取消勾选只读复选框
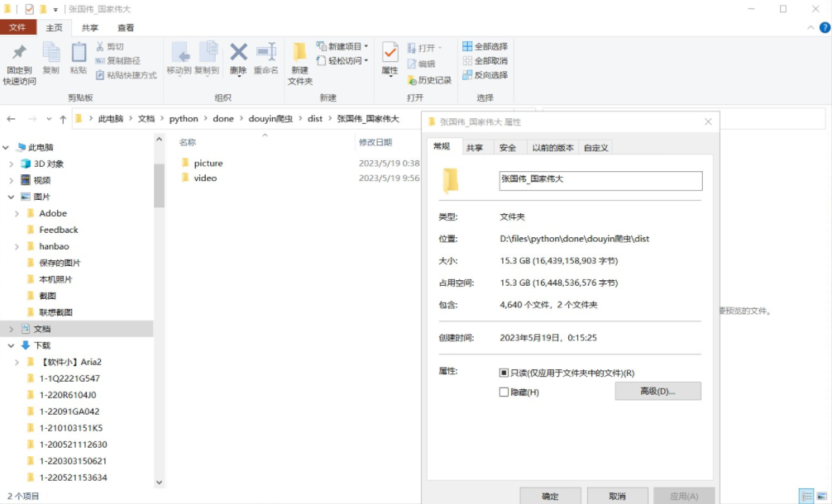 point(504,373)
